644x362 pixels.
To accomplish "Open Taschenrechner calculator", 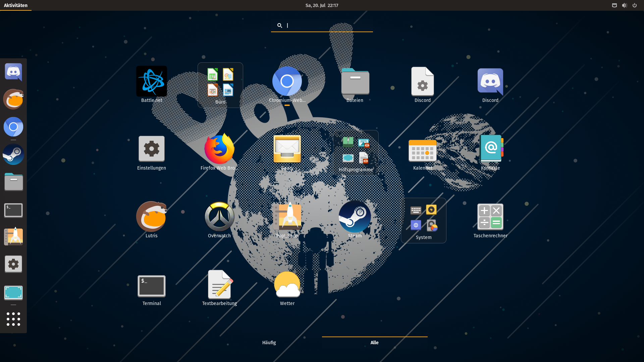I will coord(490,220).
